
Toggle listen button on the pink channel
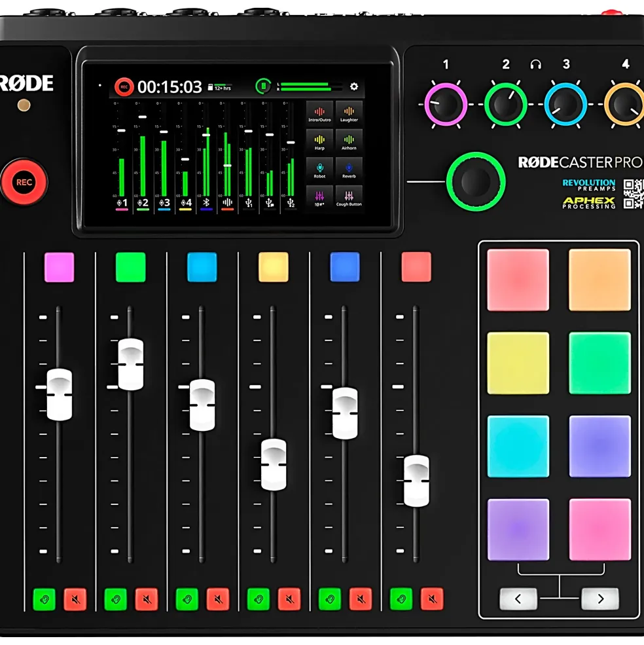coord(45,599)
